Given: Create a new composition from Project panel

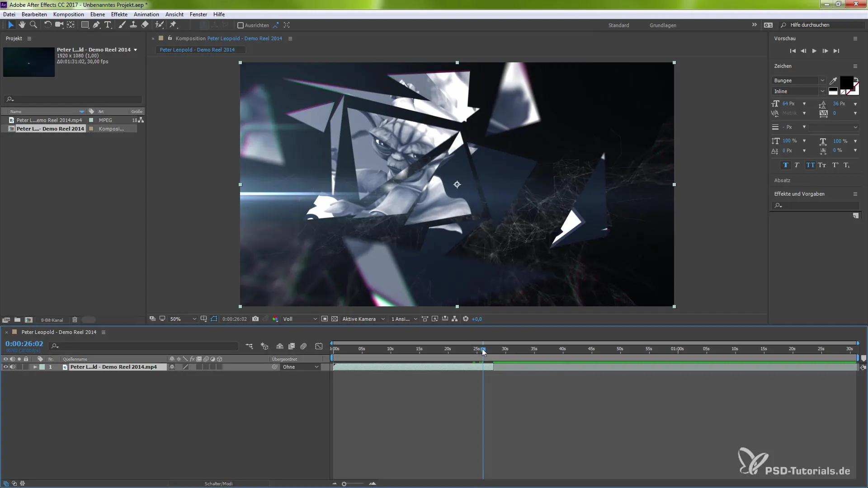Looking at the screenshot, I should coord(29,320).
